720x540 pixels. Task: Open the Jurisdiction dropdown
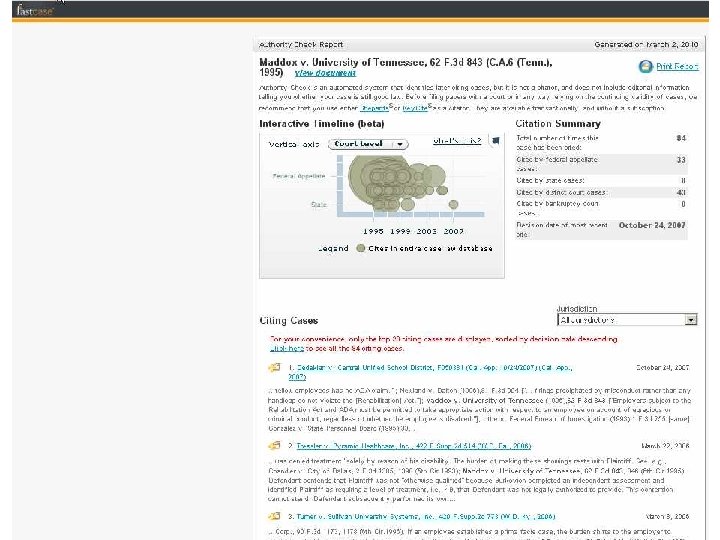pyautogui.click(x=627, y=320)
